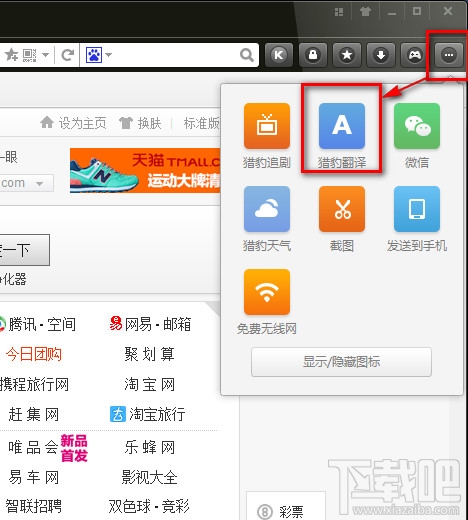The width and height of the screenshot is (468, 520).
Task: Open the 猎豹天气 weather icon
Action: (x=267, y=209)
